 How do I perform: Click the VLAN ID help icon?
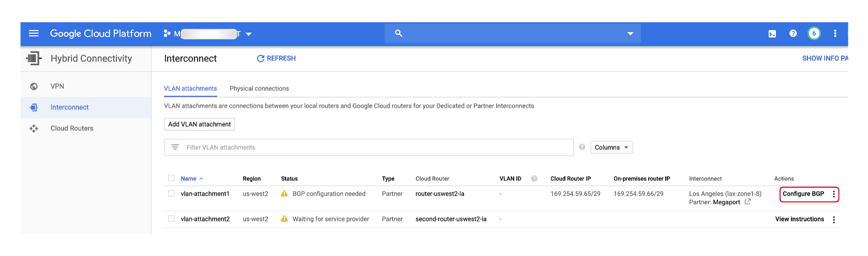pos(534,178)
